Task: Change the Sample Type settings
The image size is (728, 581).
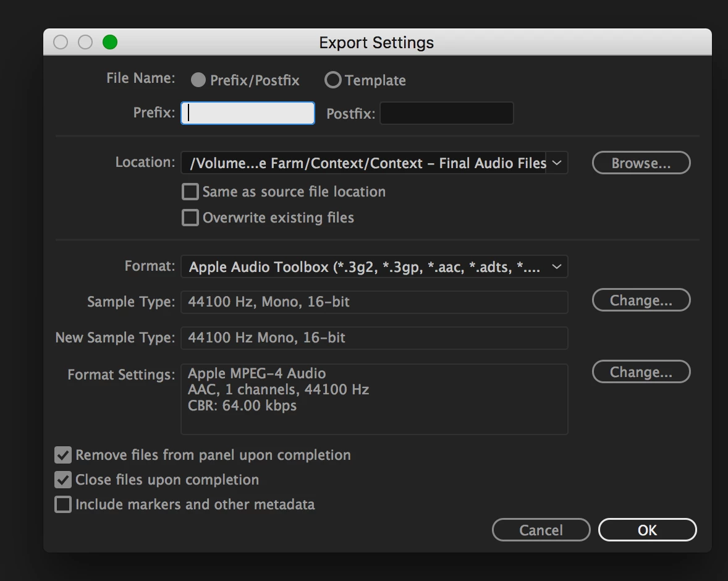Action: (641, 300)
